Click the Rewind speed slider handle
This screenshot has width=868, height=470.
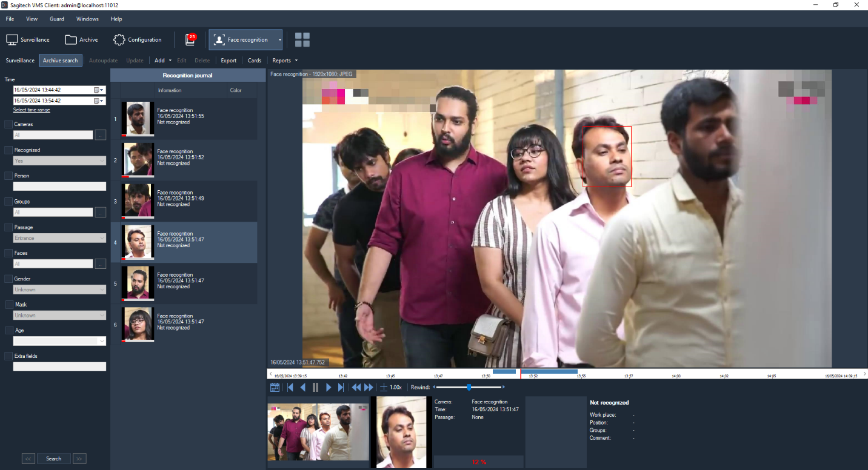tap(469, 387)
